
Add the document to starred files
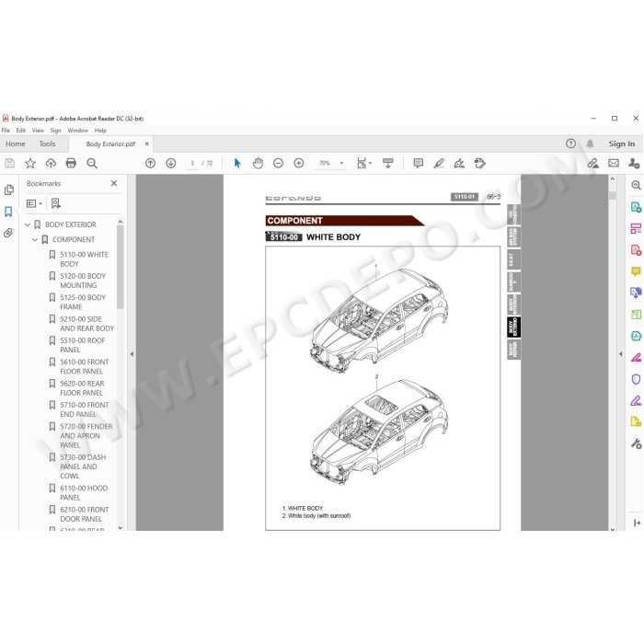pos(30,164)
